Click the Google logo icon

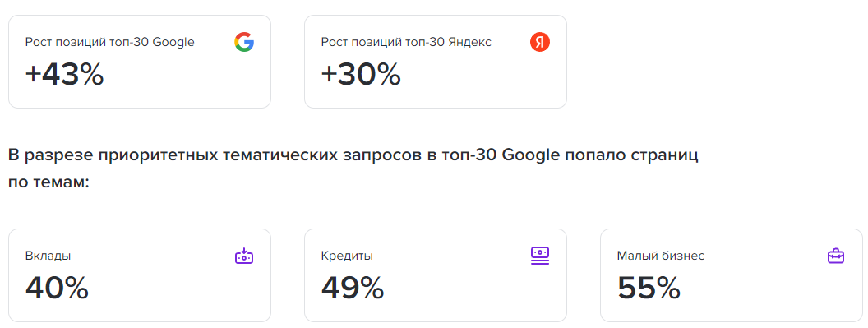tap(244, 42)
